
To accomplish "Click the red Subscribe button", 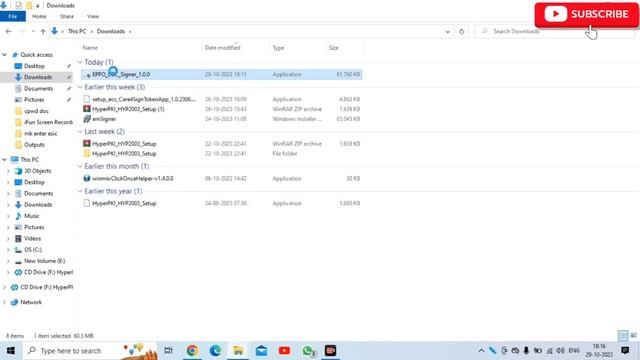I will point(587,14).
